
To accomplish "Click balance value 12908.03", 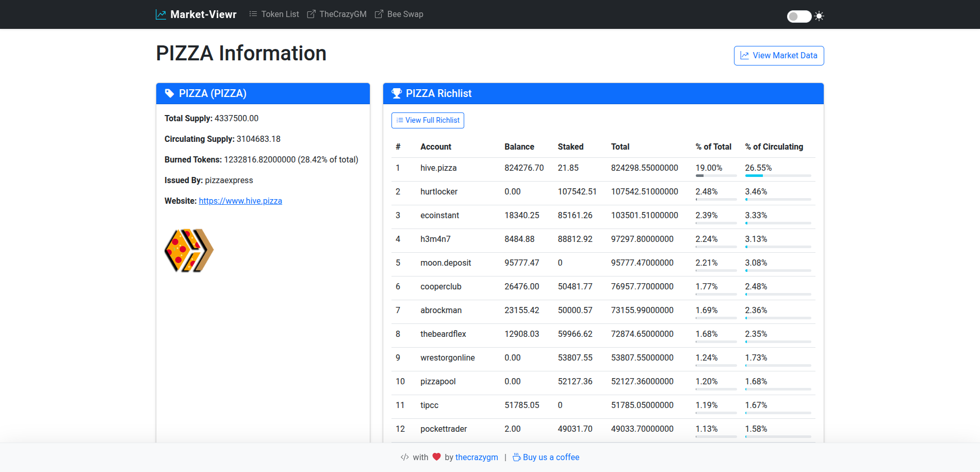I will click(522, 334).
